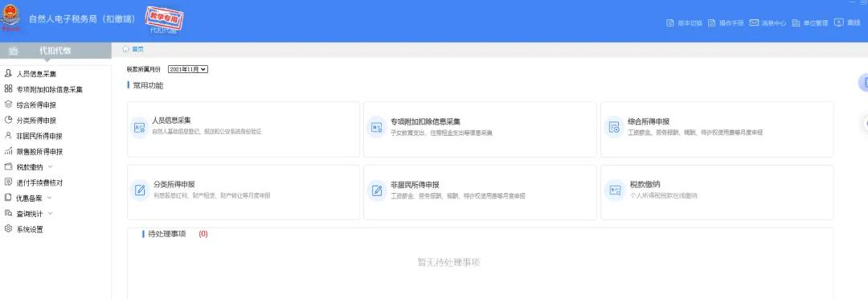
Task: Click the list icon beside 退付手续费核对
Action: pos(8,182)
